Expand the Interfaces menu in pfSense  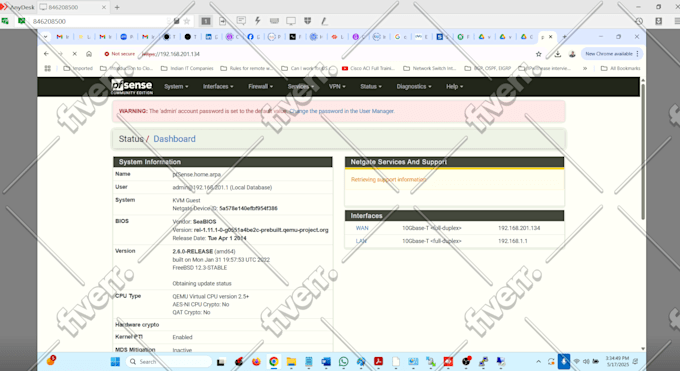[218, 86]
